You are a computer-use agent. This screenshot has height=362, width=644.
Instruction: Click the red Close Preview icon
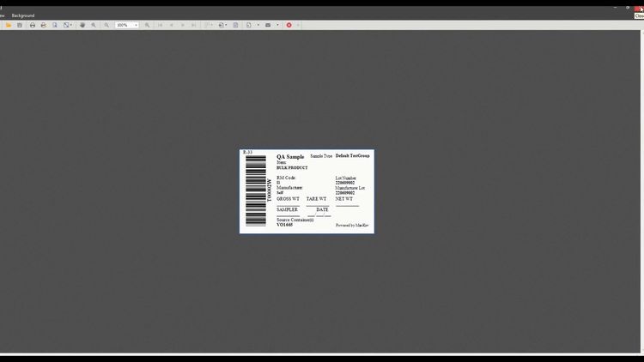pyautogui.click(x=289, y=25)
